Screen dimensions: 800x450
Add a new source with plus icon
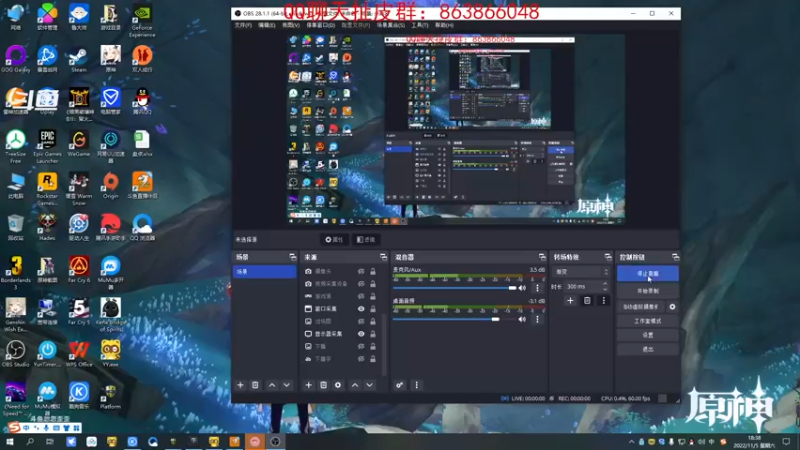point(308,385)
